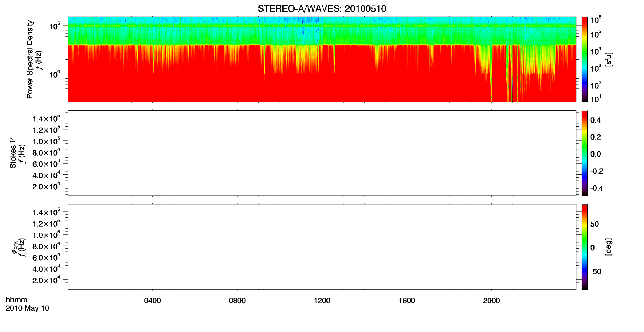This screenshot has height=332, width=644.
Task: Select the Power Spectral Density axis label
Action: pos(30,59)
